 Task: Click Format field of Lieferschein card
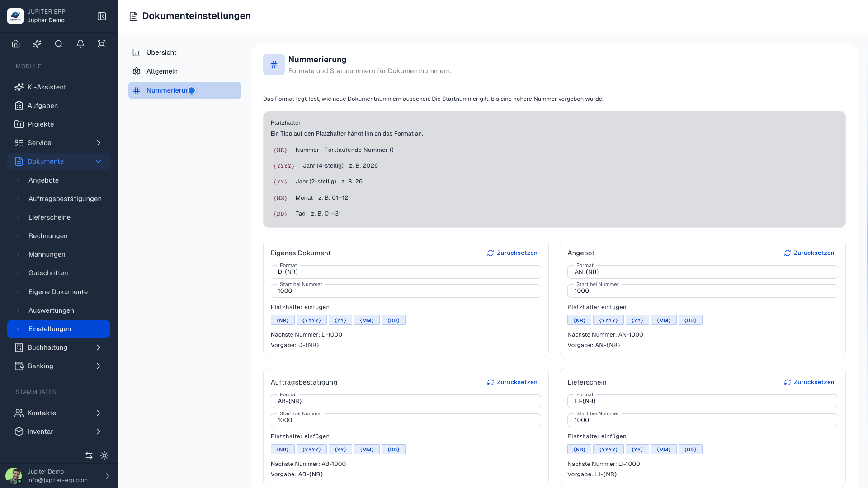(703, 401)
